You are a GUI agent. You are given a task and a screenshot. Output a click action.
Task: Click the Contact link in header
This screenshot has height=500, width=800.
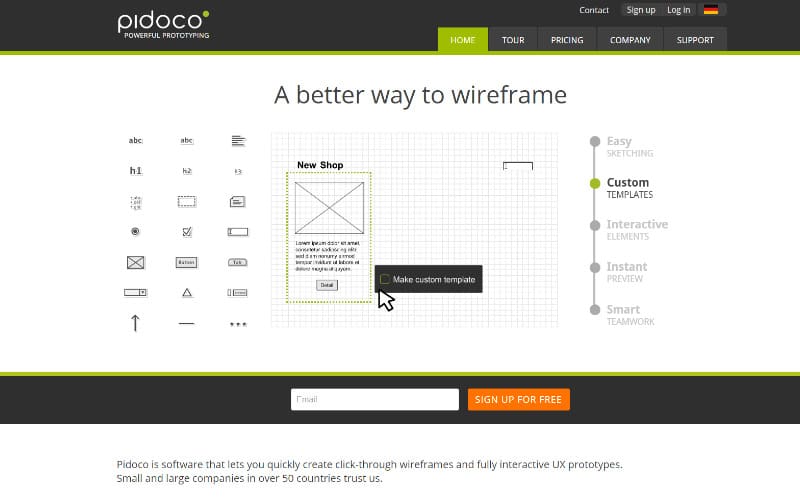pos(594,10)
